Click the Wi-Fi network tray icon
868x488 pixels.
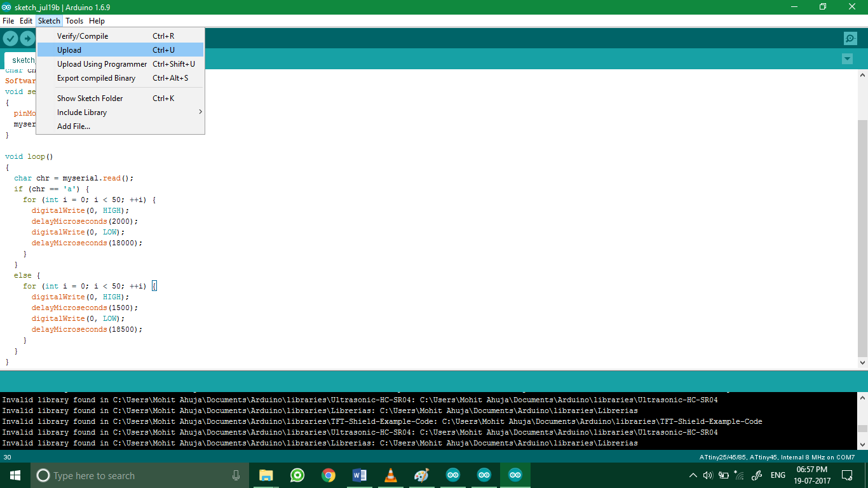[x=739, y=475]
